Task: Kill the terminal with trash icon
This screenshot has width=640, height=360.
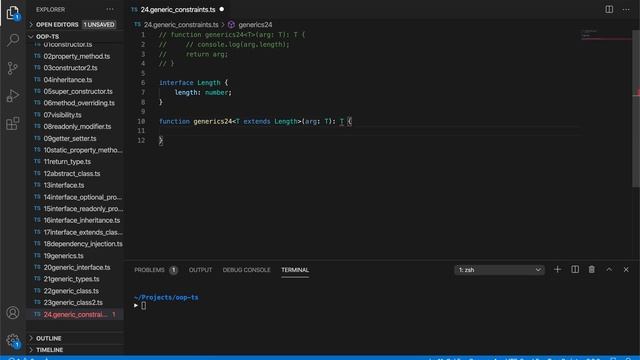Action: click(591, 269)
